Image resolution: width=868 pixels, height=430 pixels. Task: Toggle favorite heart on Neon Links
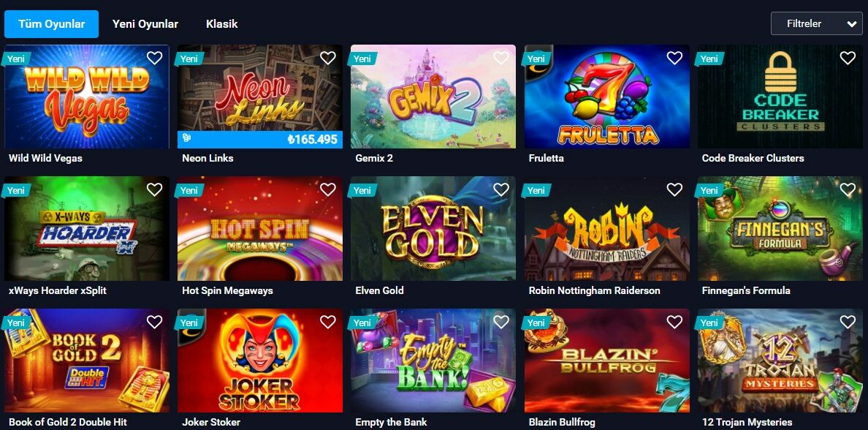328,58
